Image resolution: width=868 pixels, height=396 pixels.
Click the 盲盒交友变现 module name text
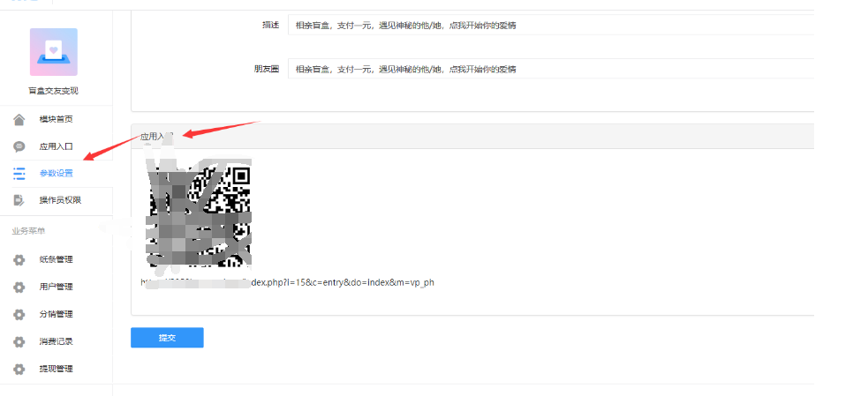54,91
